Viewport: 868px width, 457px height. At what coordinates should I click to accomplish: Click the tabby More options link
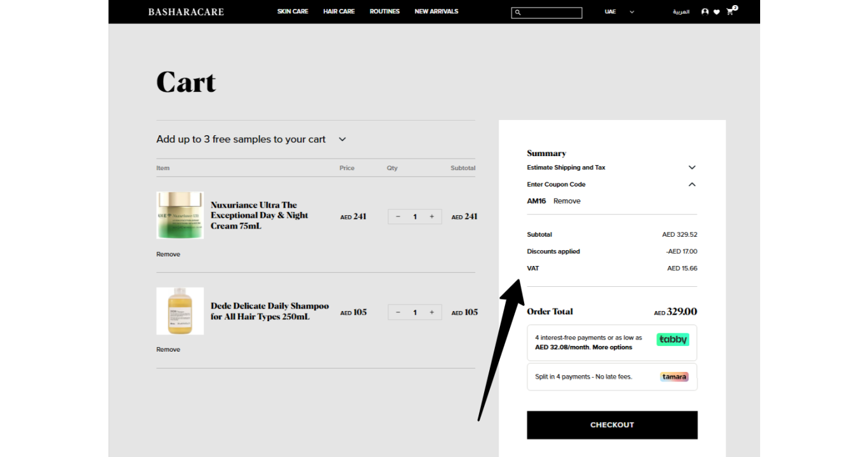[x=612, y=347]
